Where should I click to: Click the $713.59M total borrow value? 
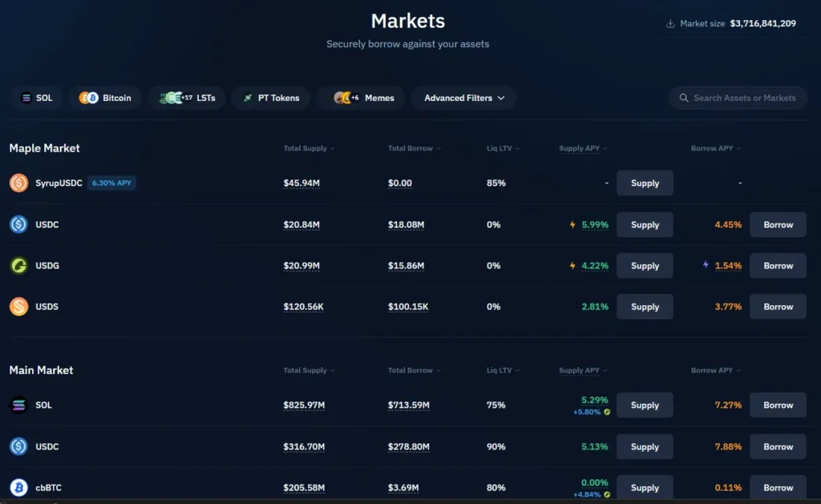tap(408, 405)
